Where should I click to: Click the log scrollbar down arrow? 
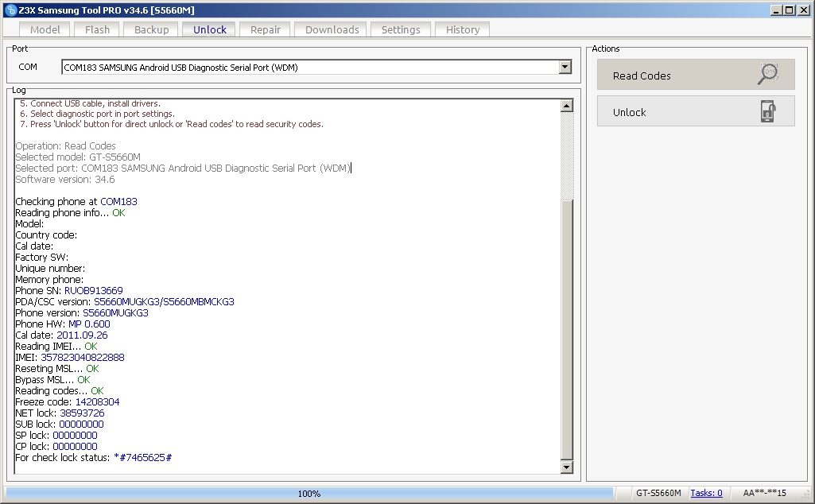[567, 467]
